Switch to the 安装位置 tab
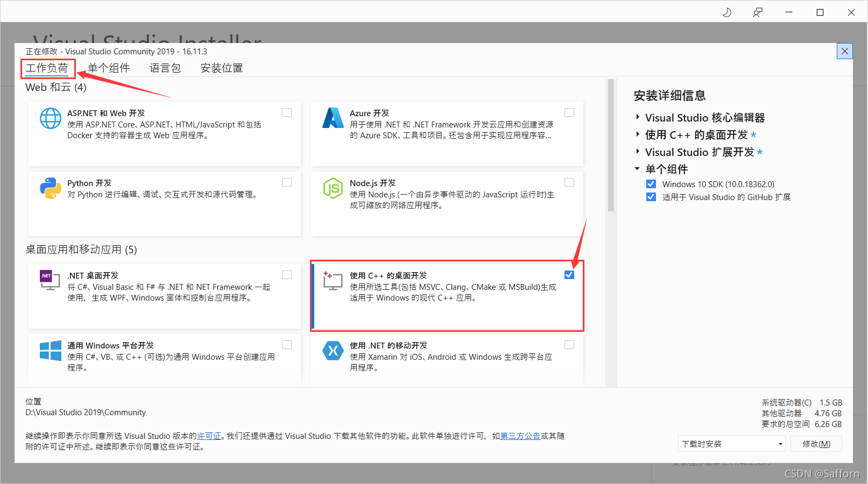The height and width of the screenshot is (484, 868). pyautogui.click(x=222, y=68)
